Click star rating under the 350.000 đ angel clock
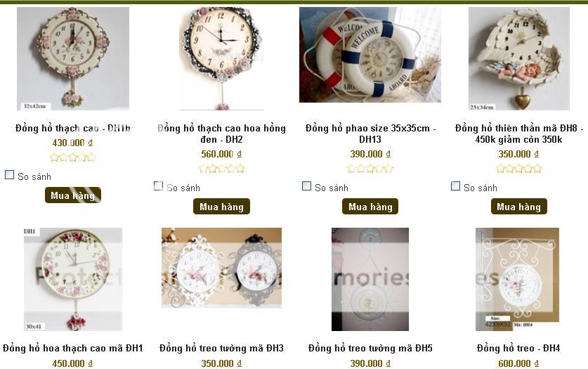 [x=519, y=169]
